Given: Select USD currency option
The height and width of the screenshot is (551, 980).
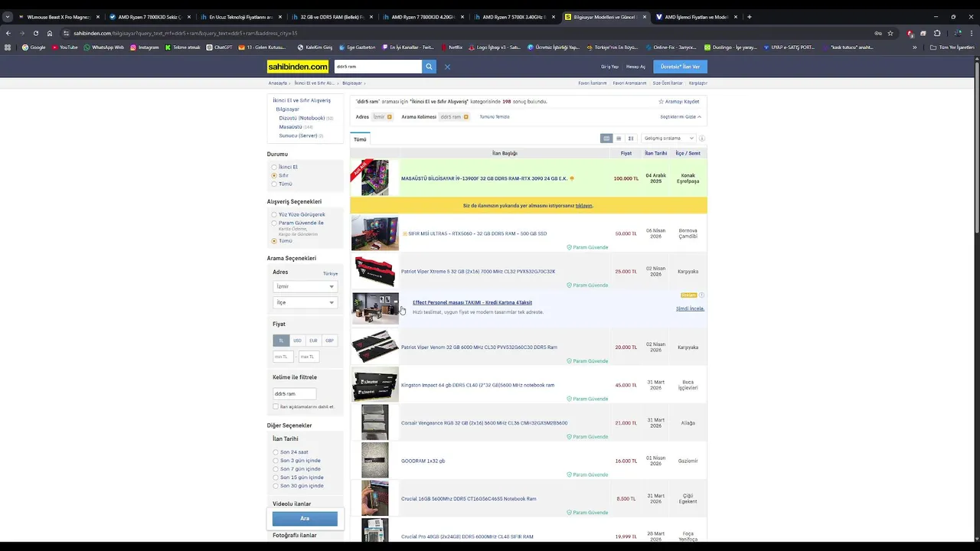Looking at the screenshot, I should [x=297, y=341].
